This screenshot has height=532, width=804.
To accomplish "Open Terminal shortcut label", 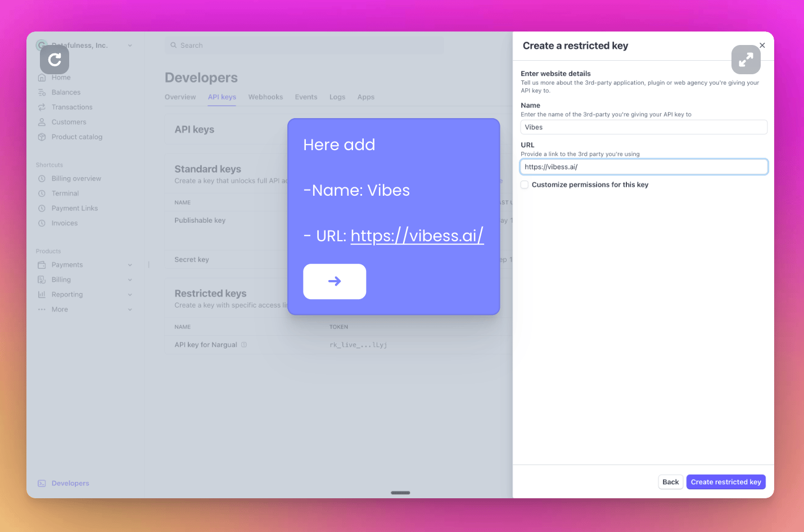I will pyautogui.click(x=65, y=193).
